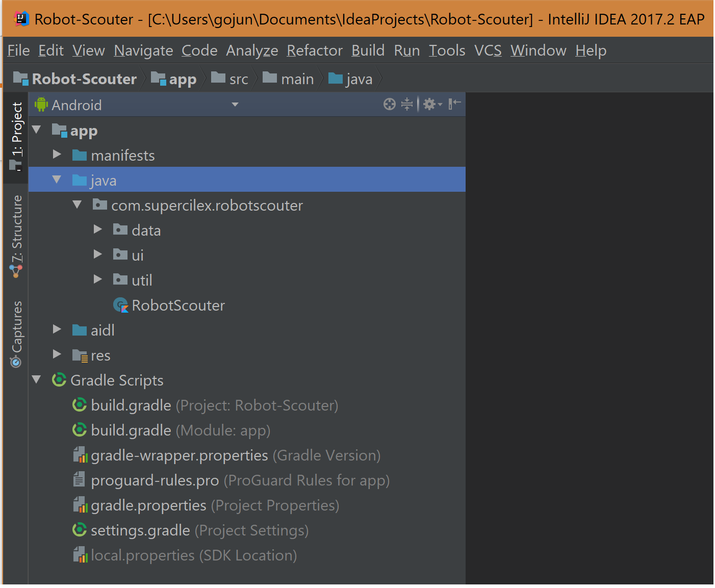
Task: Open the Refactor menu
Action: (315, 50)
